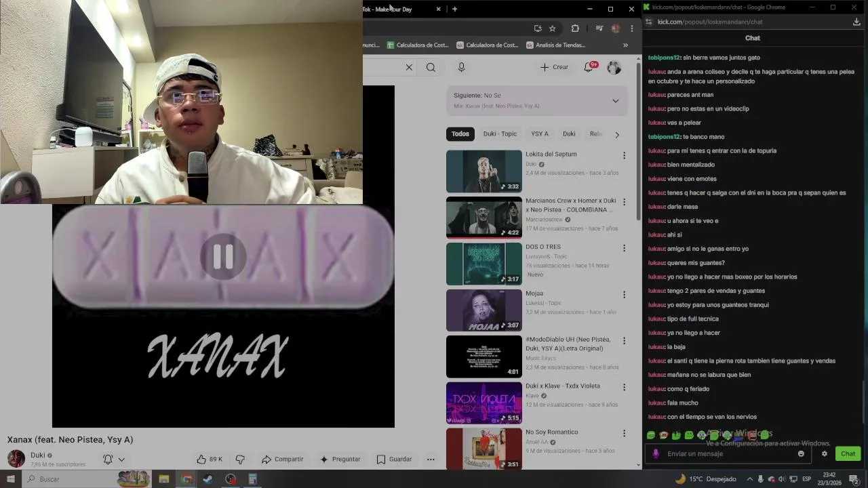Open options for Lokita del Septum
This screenshot has width=868, height=488.
pos(624,155)
